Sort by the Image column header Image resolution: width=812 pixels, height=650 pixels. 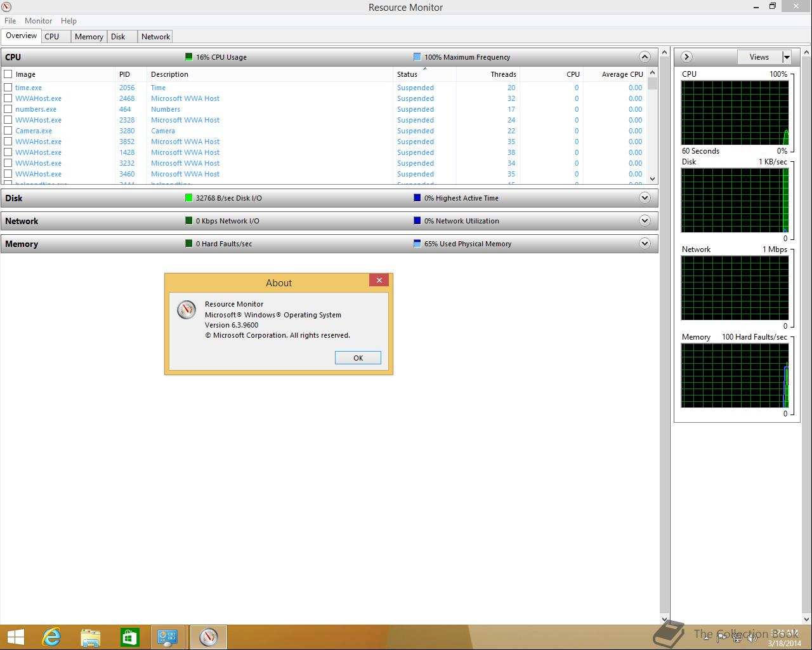pyautogui.click(x=63, y=74)
